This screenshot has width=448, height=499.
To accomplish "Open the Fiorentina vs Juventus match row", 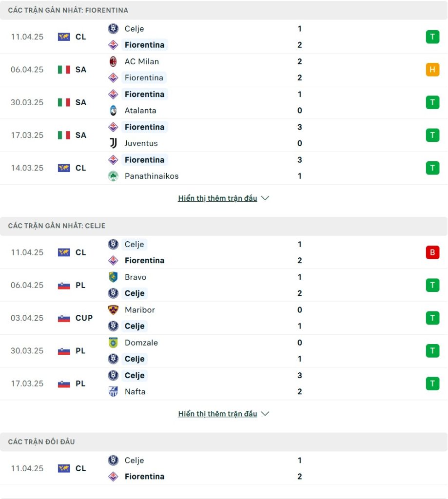I will coord(224,135).
